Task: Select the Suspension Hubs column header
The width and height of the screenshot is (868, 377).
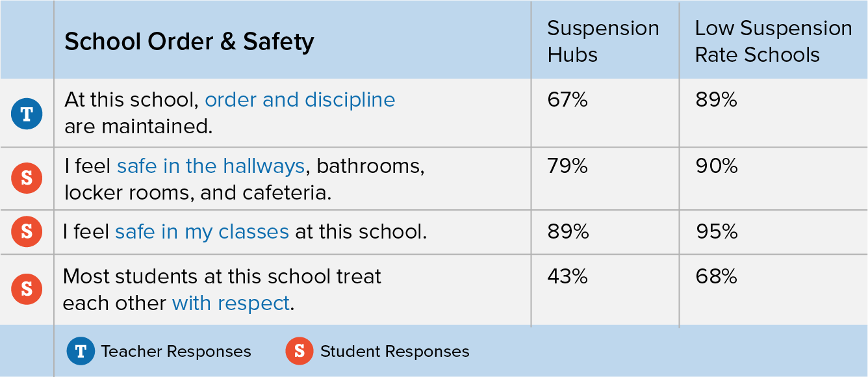Action: coord(603,41)
